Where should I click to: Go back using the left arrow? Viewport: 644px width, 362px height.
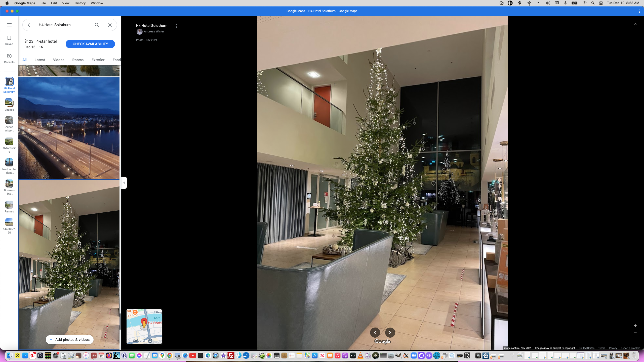(29, 25)
